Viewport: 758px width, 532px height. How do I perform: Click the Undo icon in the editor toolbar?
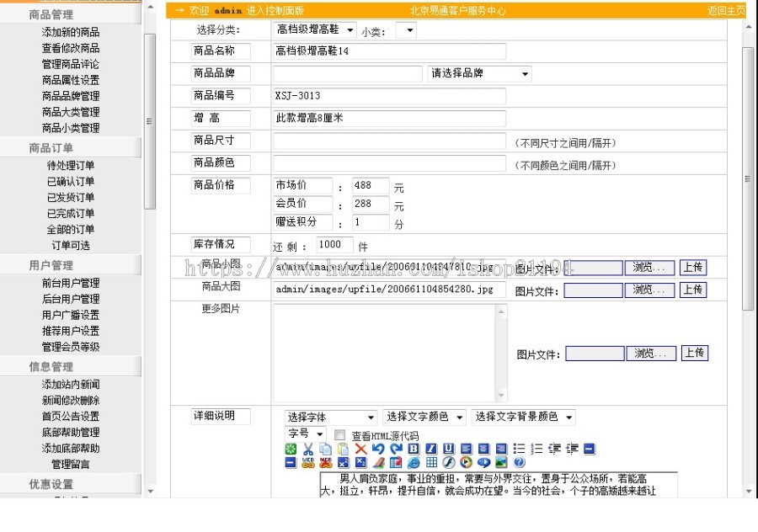pyautogui.click(x=378, y=449)
